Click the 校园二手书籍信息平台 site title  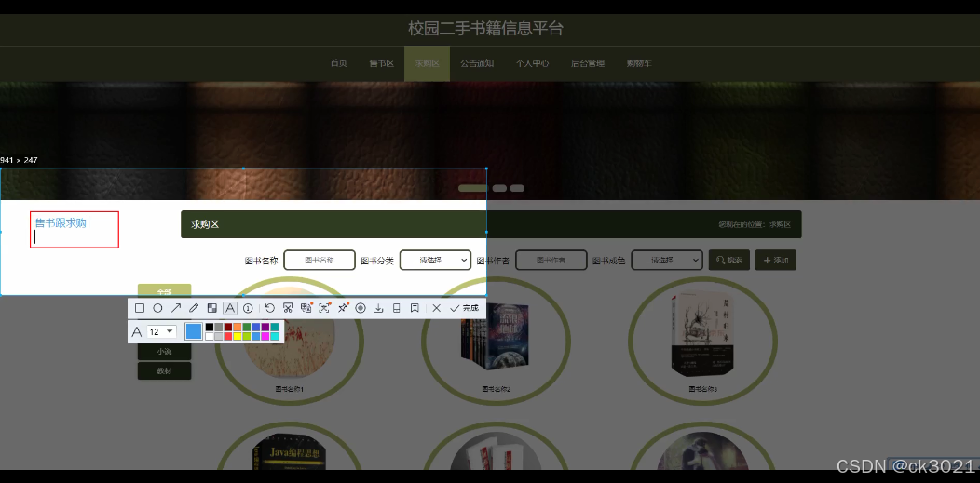pos(485,28)
